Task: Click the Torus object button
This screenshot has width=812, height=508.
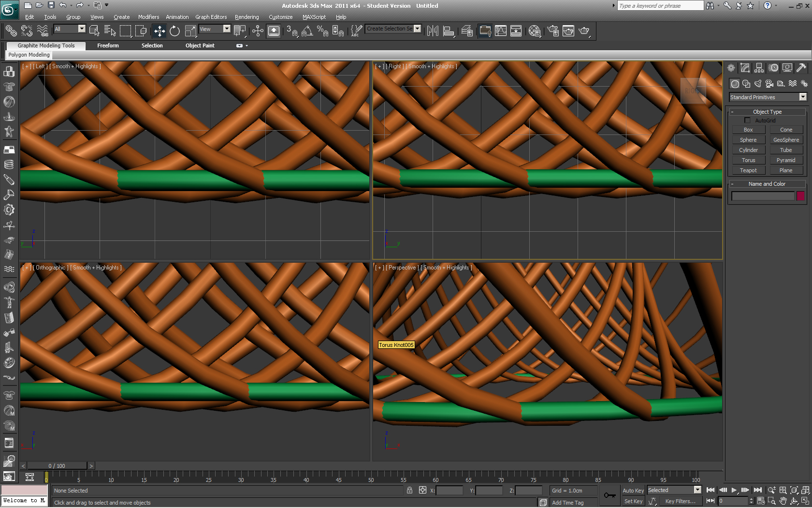Action: pos(748,160)
